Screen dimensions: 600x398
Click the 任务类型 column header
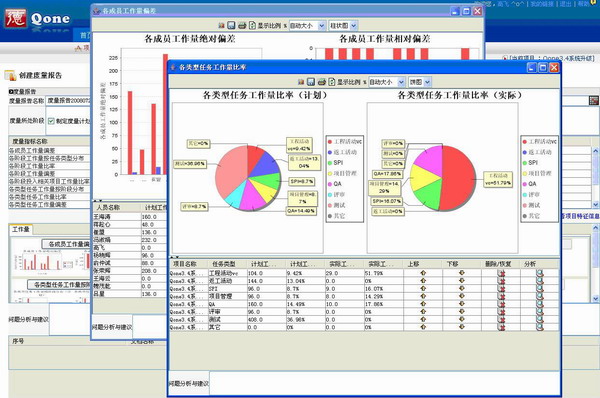click(224, 264)
